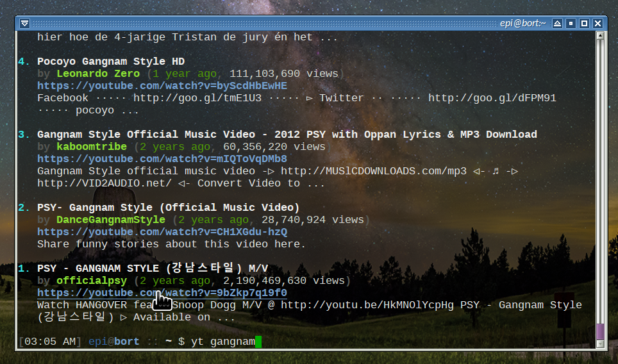The width and height of the screenshot is (618, 364).
Task: Click '2 years ago' next to officialpsy
Action: pyautogui.click(x=175, y=281)
